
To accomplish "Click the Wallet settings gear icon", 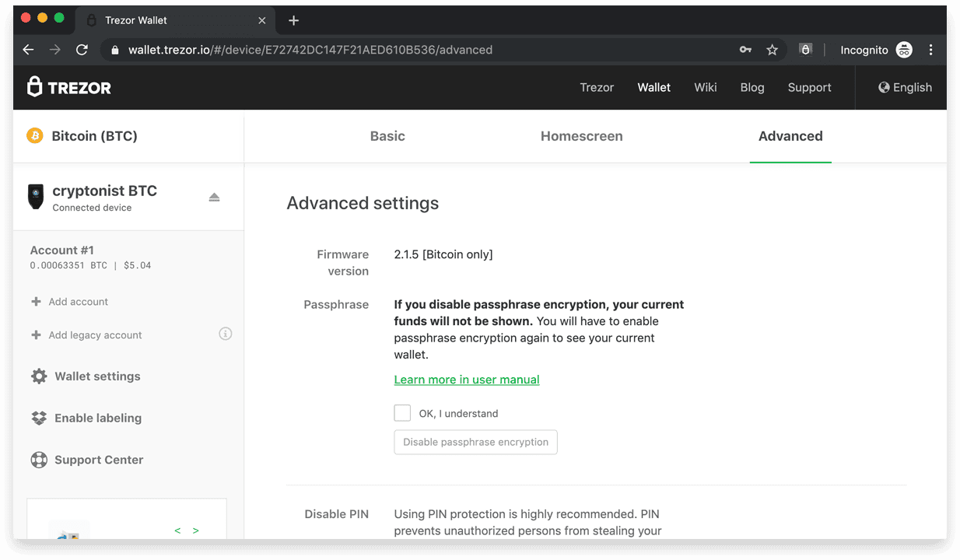I will coord(39,376).
